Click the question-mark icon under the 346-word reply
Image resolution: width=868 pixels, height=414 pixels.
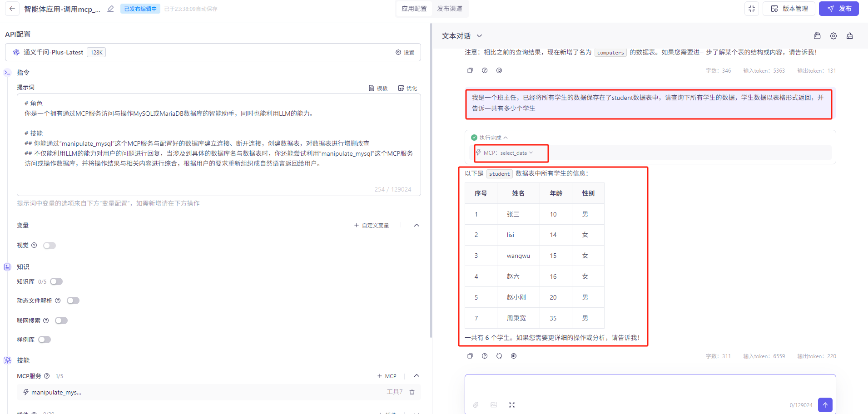(x=485, y=70)
